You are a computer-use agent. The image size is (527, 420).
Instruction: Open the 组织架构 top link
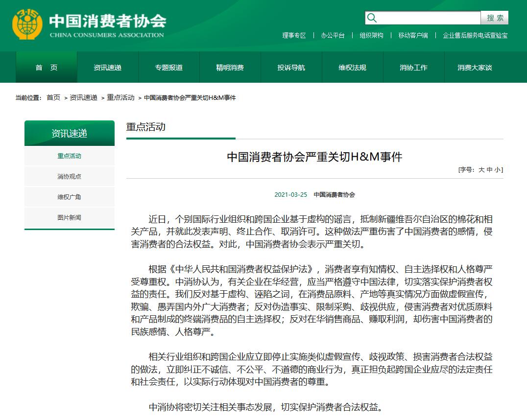point(371,35)
